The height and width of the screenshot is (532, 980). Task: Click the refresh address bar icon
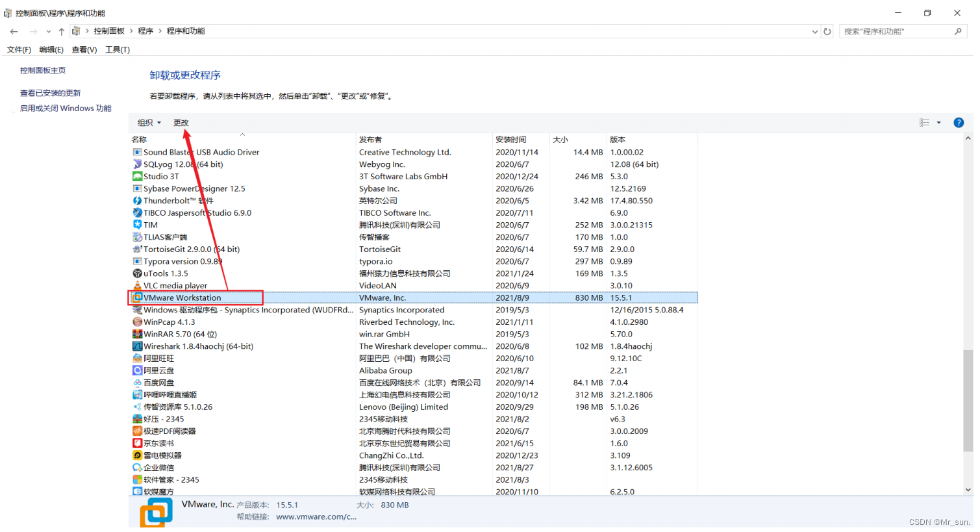(x=827, y=31)
